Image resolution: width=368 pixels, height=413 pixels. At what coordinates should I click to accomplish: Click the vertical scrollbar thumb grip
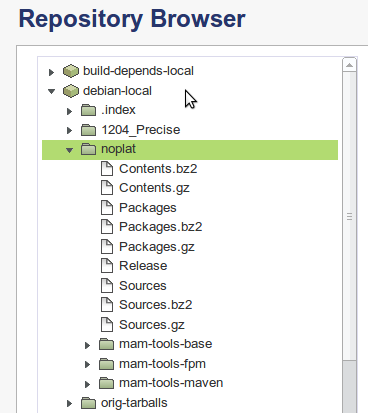(349, 217)
